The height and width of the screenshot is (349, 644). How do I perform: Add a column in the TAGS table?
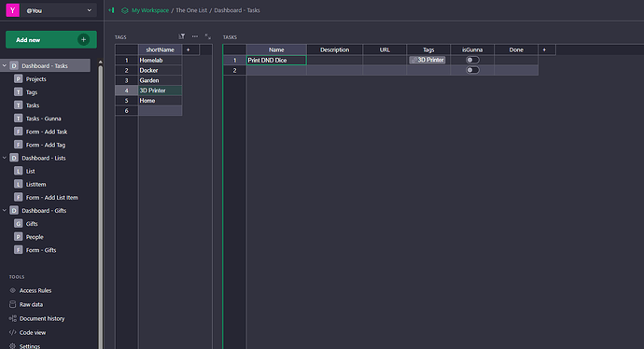[x=189, y=49]
